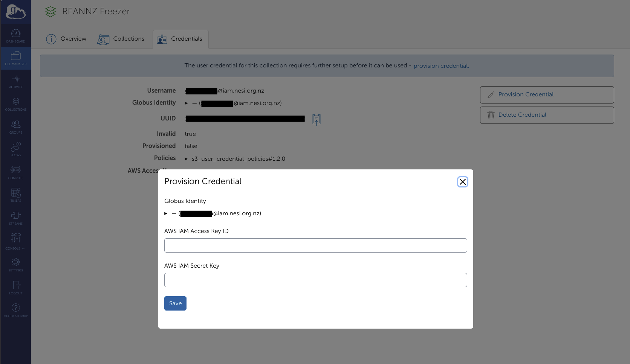Click the 'Provision Credential' dialog heading
Image resolution: width=630 pixels, height=364 pixels.
(203, 181)
